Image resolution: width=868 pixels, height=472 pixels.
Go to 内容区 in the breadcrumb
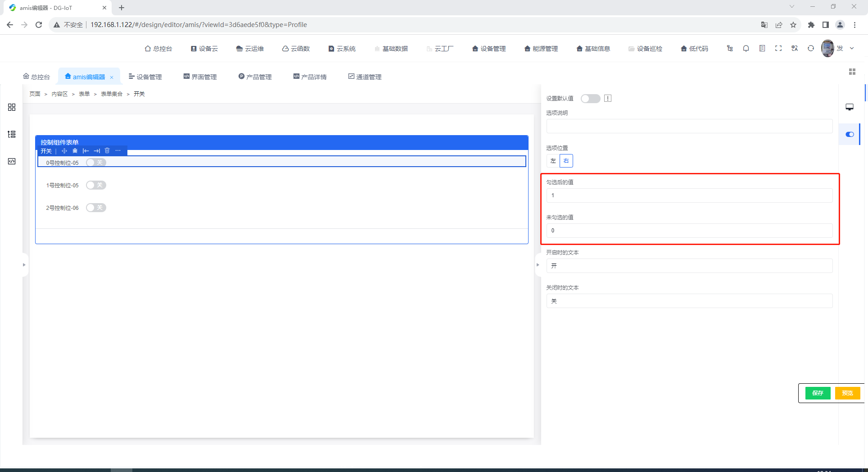(59, 94)
